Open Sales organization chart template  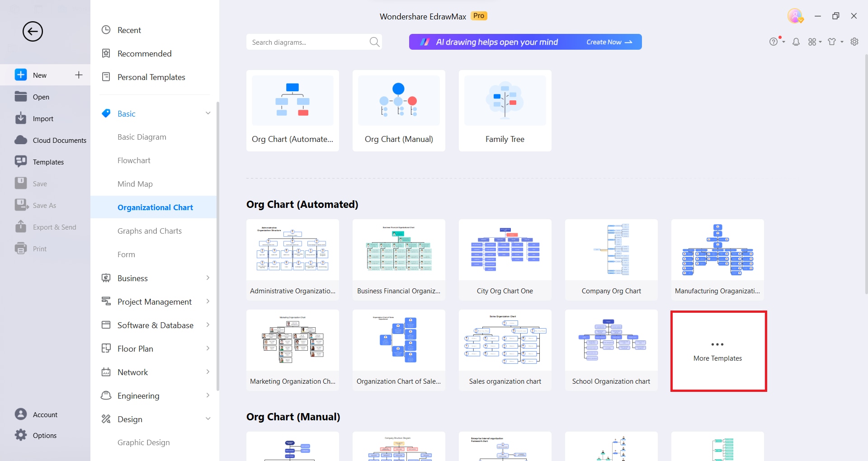coord(505,350)
